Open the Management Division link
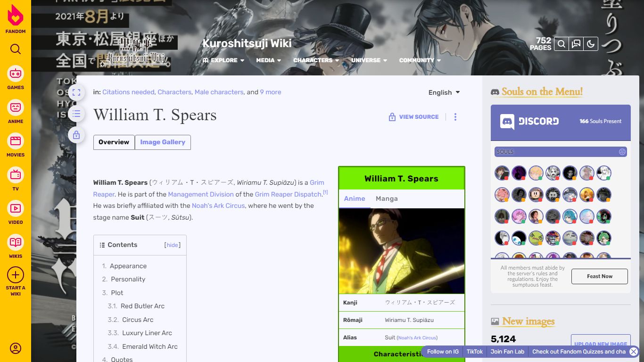This screenshot has height=362, width=644. tap(201, 194)
